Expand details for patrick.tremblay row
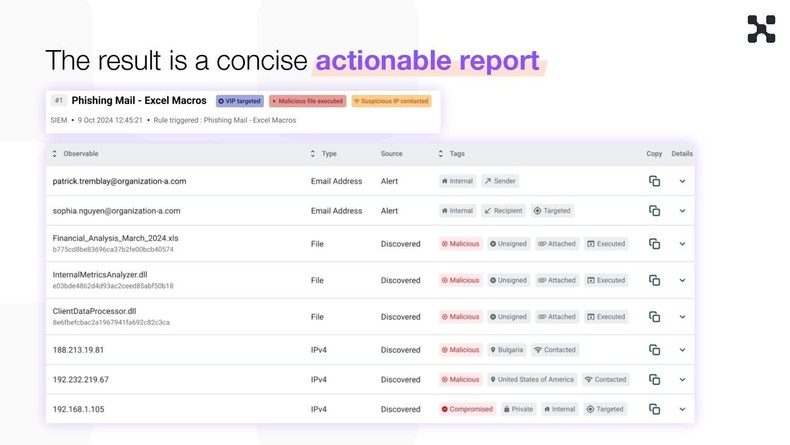 (682, 181)
